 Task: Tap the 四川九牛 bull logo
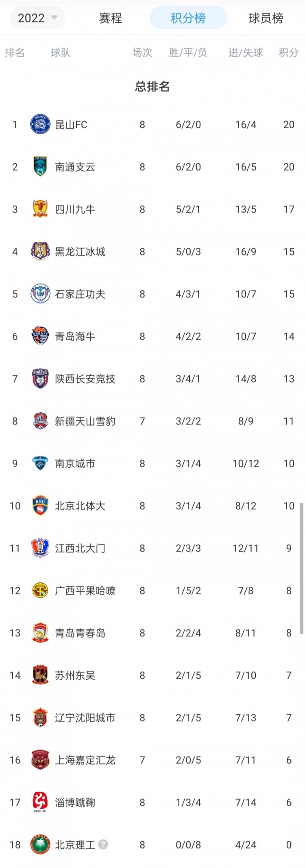click(40, 209)
